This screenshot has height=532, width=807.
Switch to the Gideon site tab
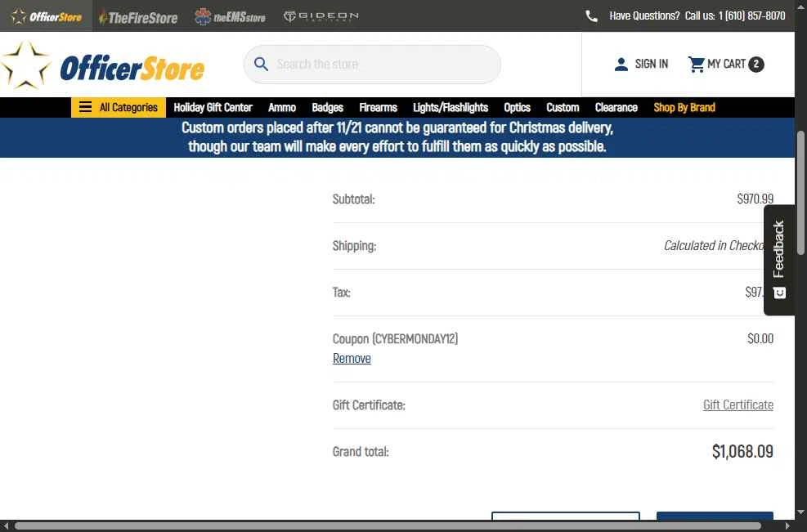coord(321,16)
